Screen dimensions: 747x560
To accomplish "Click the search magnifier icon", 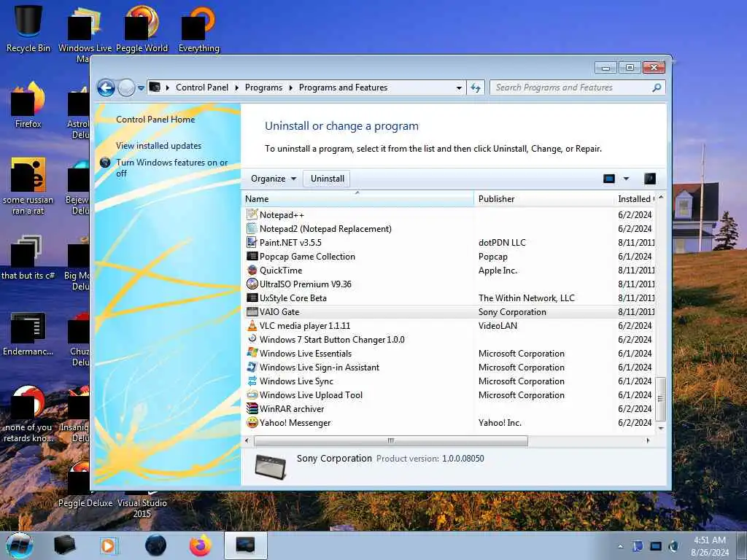I will click(x=657, y=87).
